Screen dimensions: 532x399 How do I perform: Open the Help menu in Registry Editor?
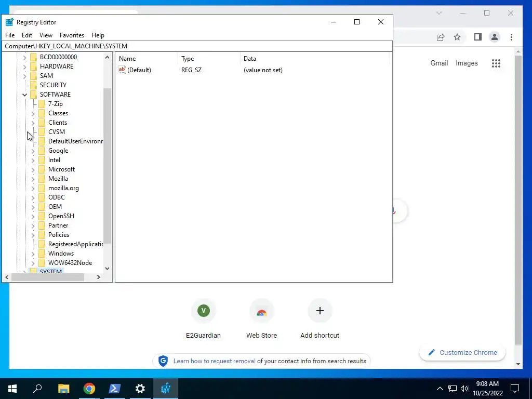pyautogui.click(x=98, y=35)
